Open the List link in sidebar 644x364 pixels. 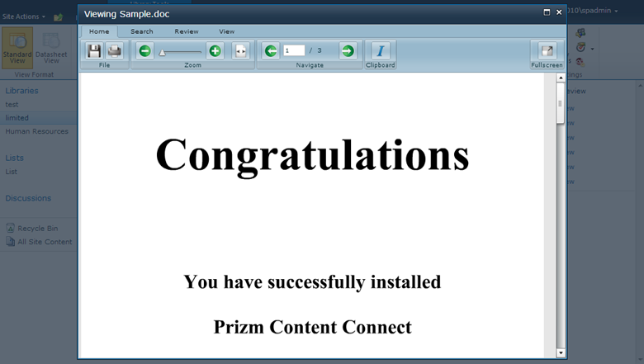point(11,172)
